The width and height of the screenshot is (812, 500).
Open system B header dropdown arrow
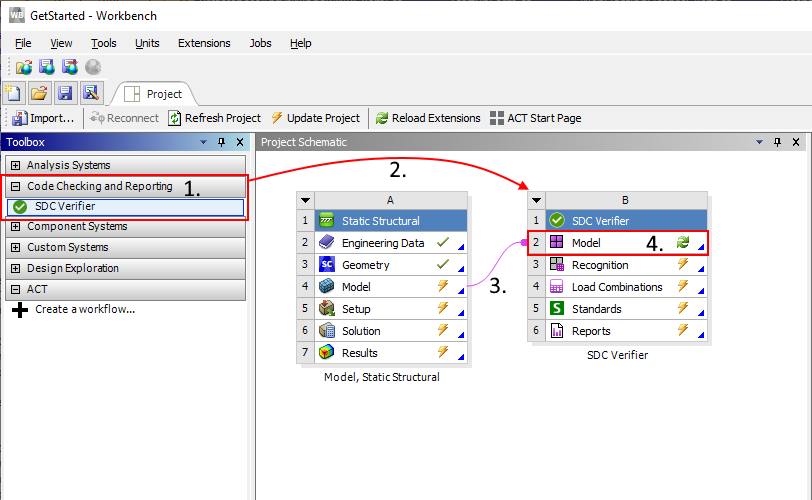[537, 200]
